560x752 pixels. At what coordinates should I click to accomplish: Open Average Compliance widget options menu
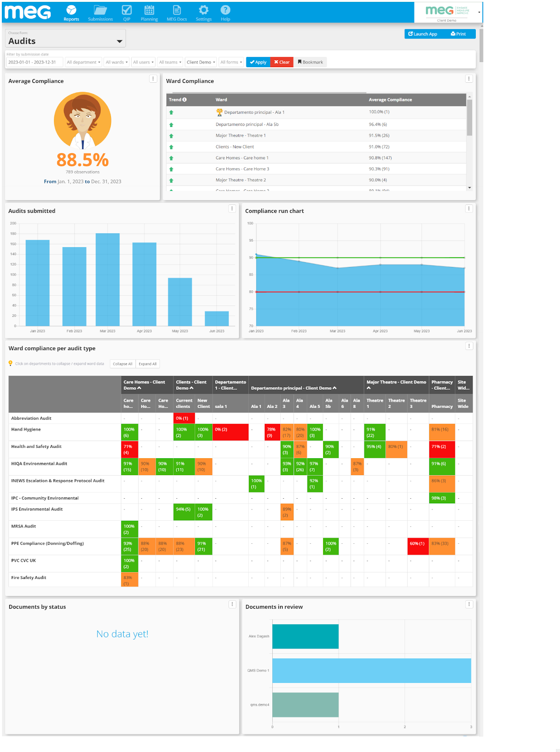[153, 79]
